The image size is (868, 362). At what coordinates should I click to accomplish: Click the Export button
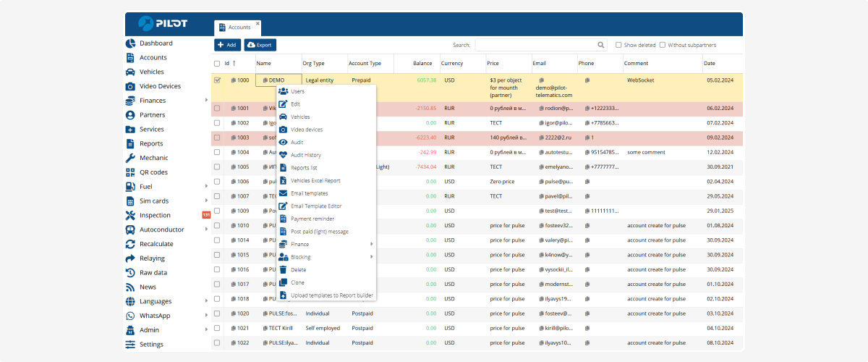260,45
